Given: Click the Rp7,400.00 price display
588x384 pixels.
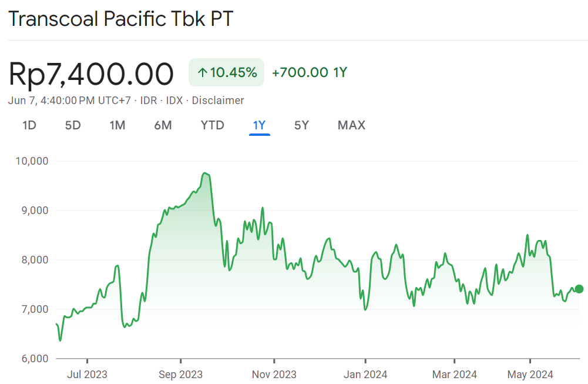Looking at the screenshot, I should click(x=91, y=72).
